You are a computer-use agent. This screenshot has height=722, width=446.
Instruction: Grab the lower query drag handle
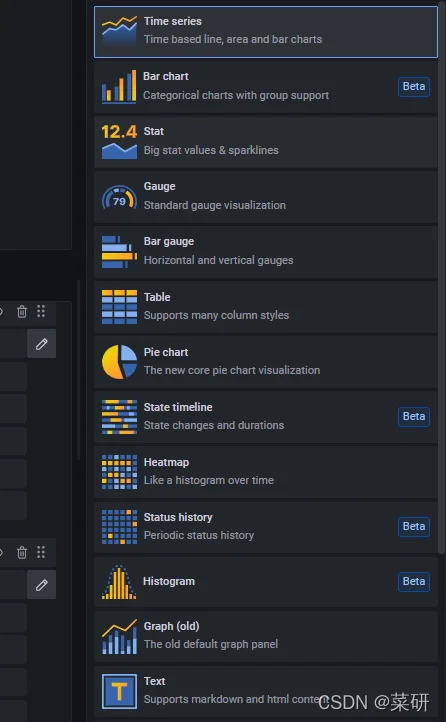coord(41,552)
